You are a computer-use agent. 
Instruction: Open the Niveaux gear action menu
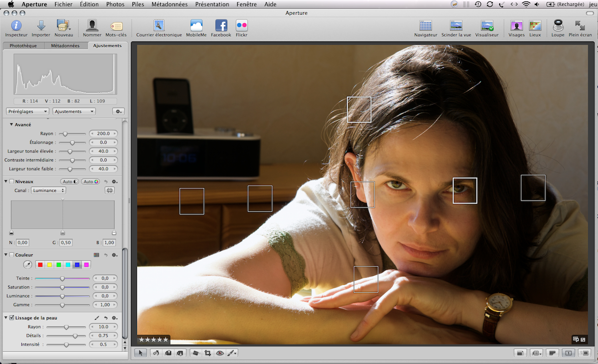click(115, 182)
